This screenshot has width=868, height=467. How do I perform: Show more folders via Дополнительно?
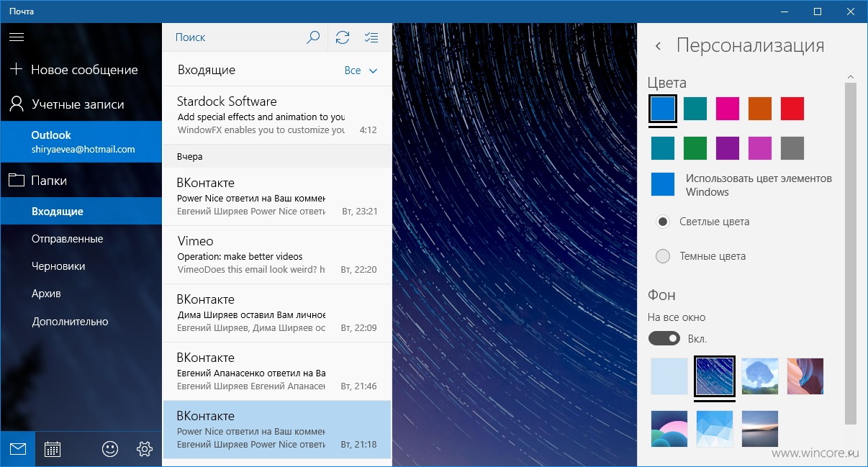click(x=81, y=322)
